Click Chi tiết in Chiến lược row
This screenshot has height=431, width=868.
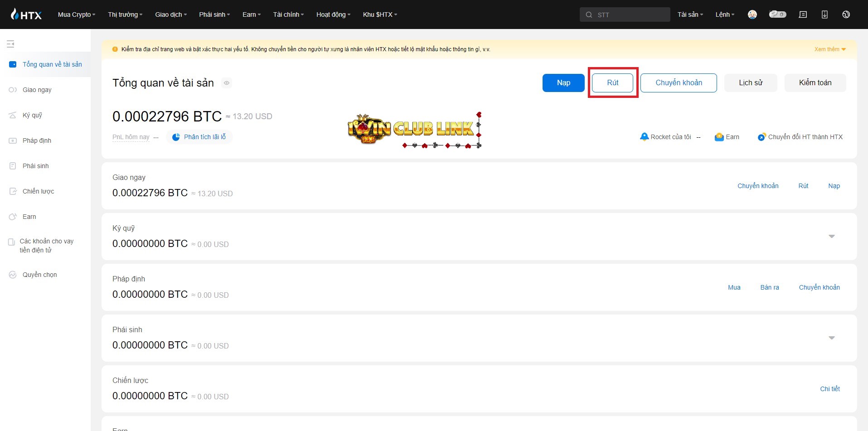830,389
